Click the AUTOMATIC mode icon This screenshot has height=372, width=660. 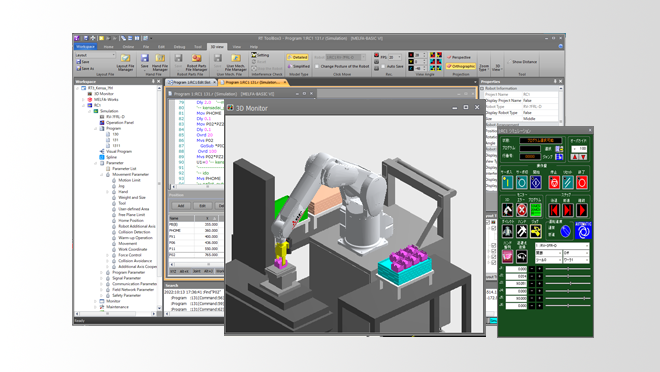583,231
